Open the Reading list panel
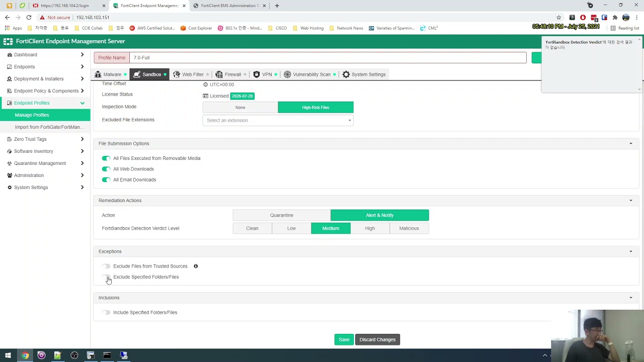Viewport: 644px width, 362px height. point(625,28)
